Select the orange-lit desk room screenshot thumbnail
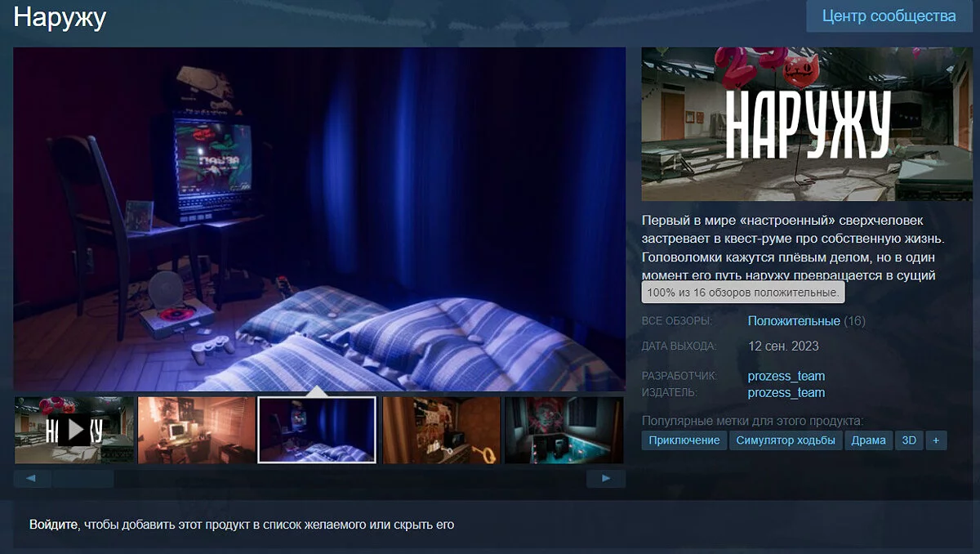Screen dimensions: 980x554 pos(197,430)
